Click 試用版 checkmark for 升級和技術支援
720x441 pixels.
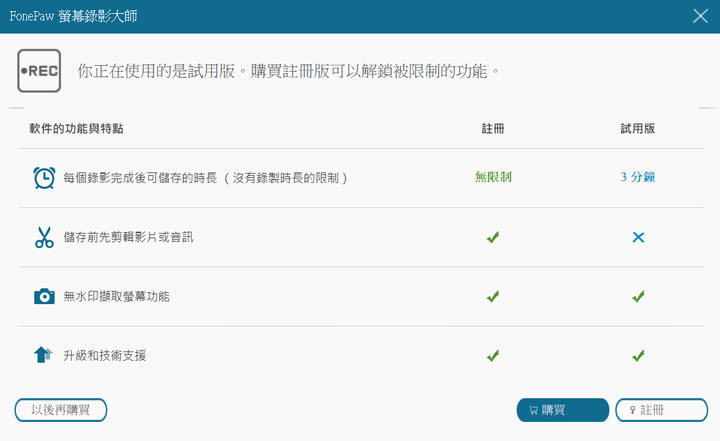click(638, 356)
